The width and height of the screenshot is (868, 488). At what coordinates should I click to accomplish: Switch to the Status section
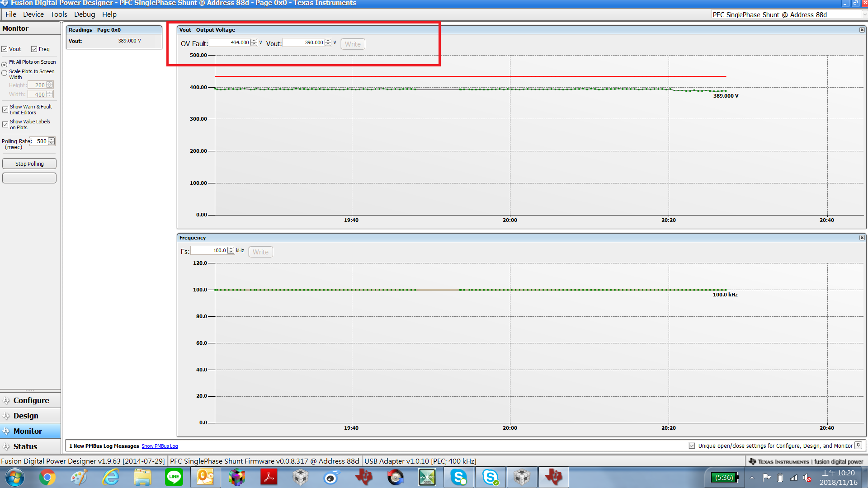point(30,446)
